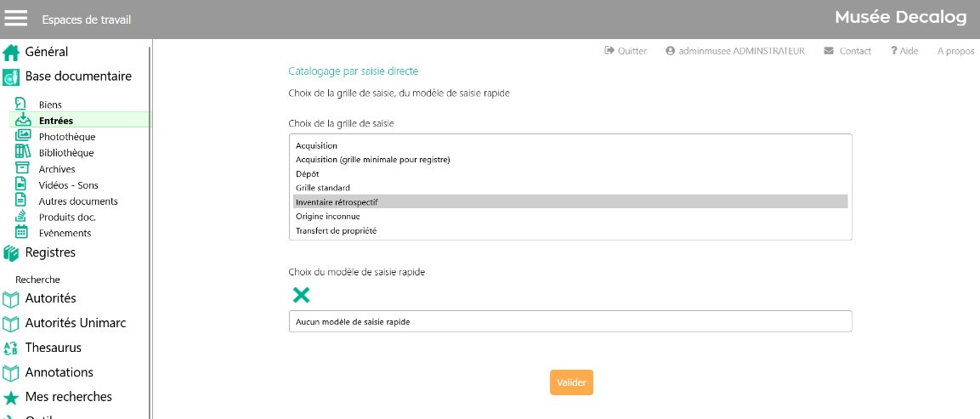Click the Général home icon

point(11,53)
